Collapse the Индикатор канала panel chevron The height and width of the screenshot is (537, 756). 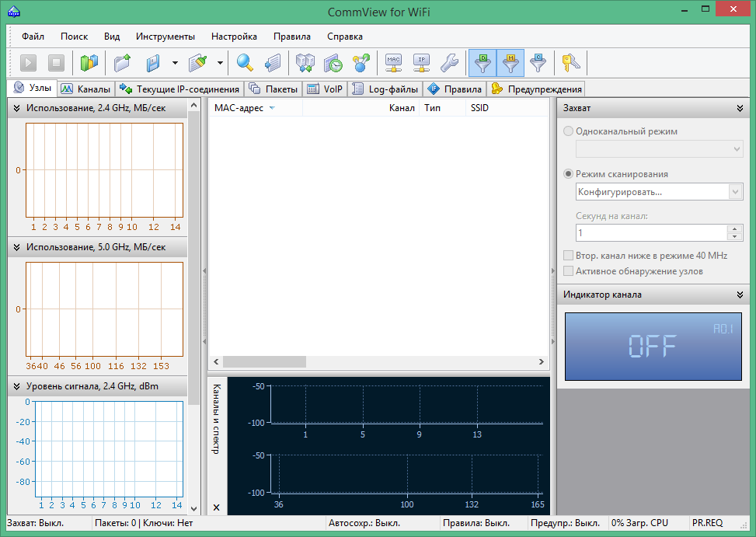740,295
